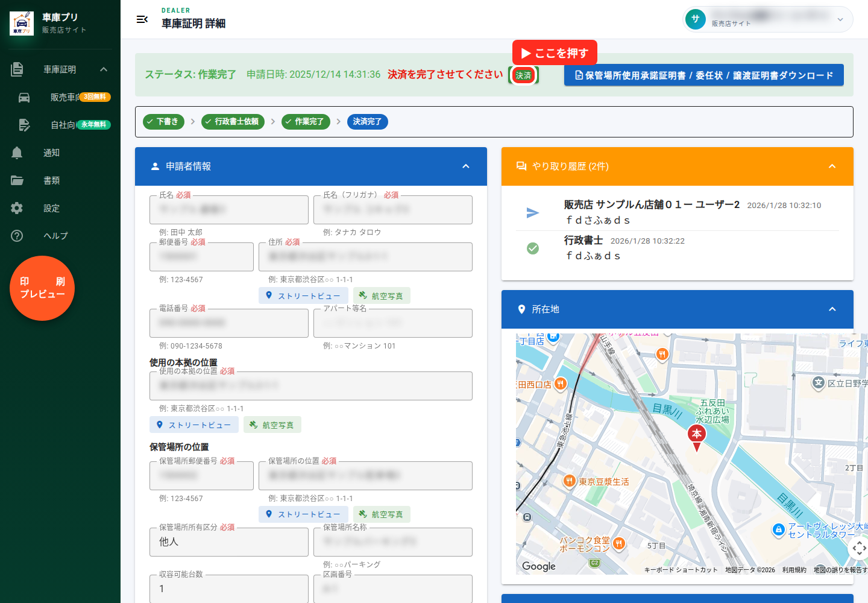Viewport: 868px width, 603px height.
Task: Open the 設定 menu item
Action: click(x=60, y=208)
